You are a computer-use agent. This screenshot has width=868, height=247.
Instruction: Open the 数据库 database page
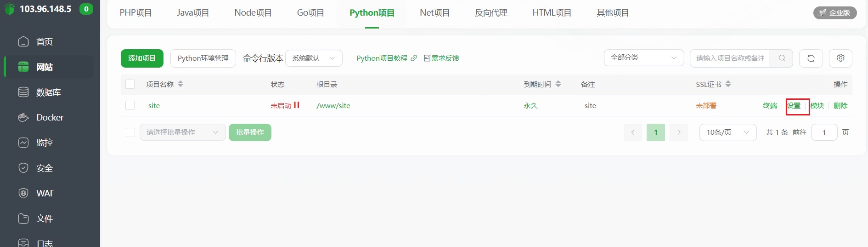coord(48,92)
